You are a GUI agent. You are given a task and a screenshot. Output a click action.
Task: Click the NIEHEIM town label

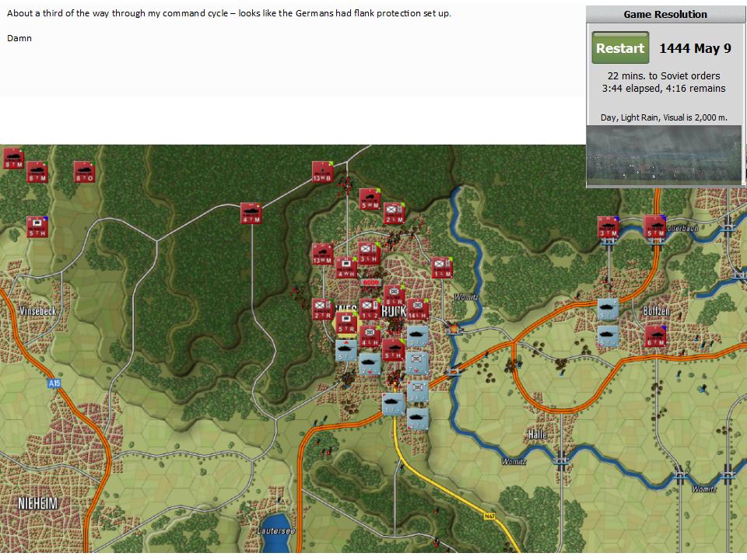37,503
